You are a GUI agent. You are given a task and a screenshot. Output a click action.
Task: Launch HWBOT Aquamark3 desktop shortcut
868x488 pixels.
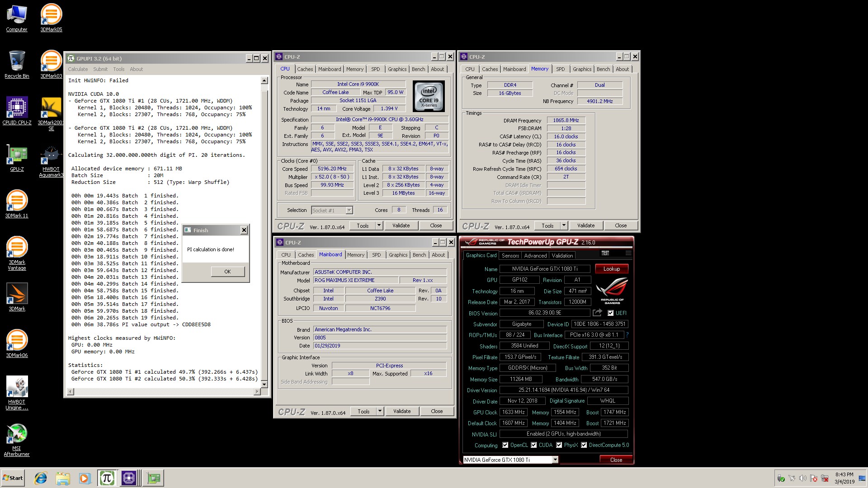(51, 161)
